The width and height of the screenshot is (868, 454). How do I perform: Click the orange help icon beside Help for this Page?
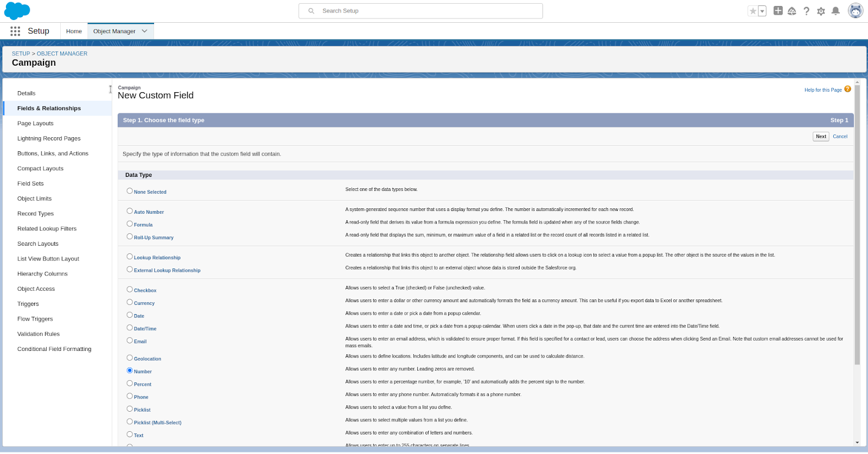(x=847, y=89)
